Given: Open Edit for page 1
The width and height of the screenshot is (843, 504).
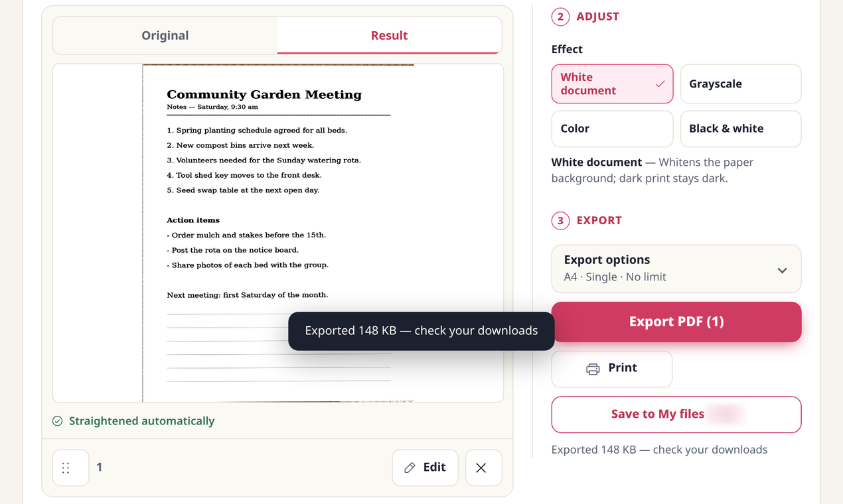Looking at the screenshot, I should [425, 468].
